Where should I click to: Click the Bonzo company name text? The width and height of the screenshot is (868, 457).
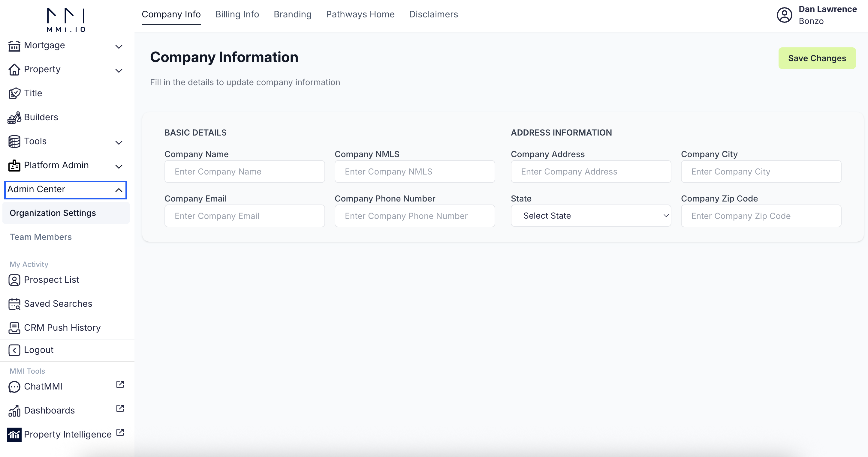pyautogui.click(x=811, y=21)
